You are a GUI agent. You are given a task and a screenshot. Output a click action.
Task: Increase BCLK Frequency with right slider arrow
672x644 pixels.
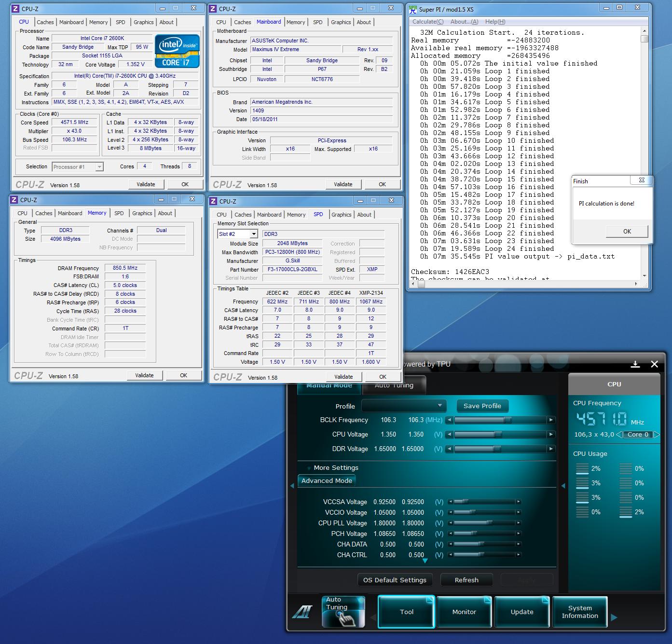[551, 420]
